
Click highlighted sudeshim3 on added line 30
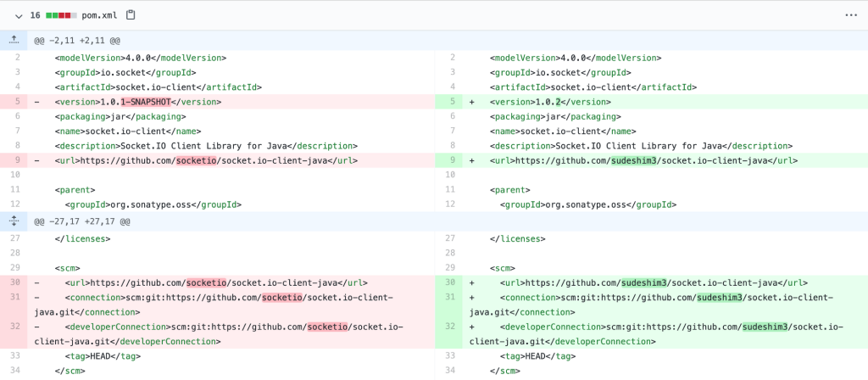point(643,282)
